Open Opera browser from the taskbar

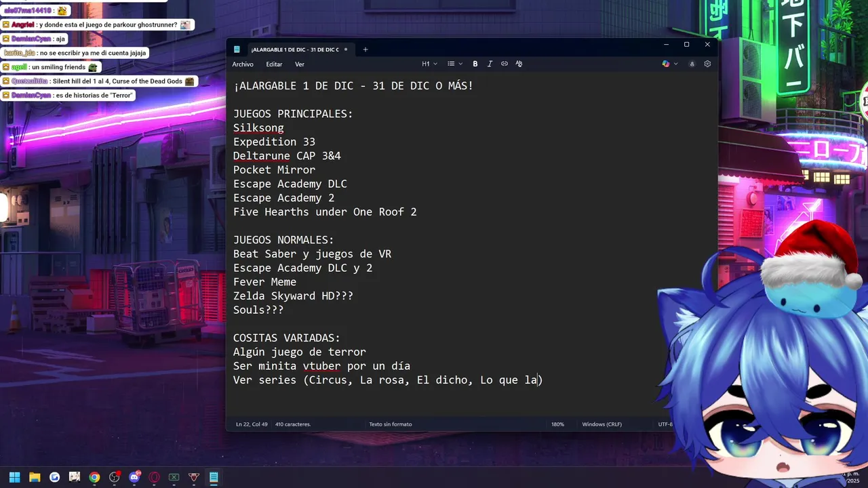coord(154,477)
